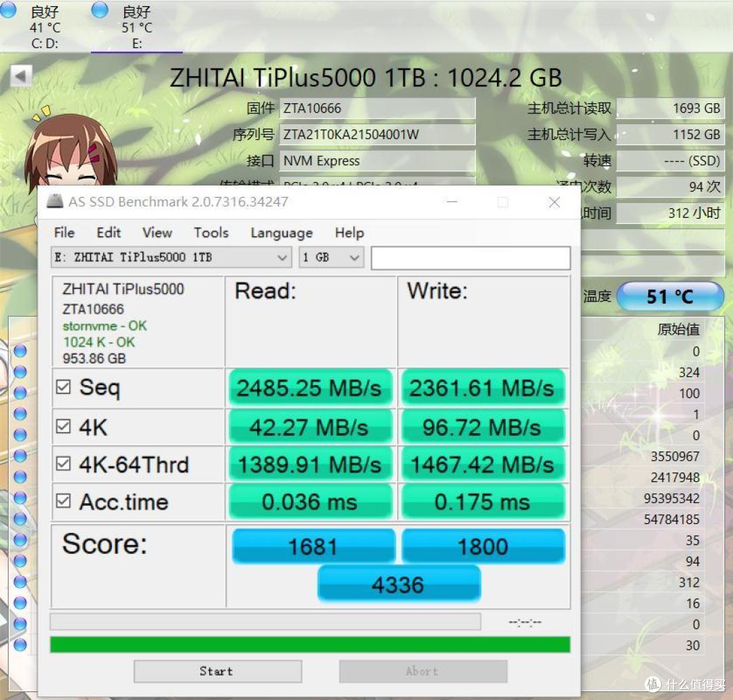
Task: Open the Language menu
Action: (x=280, y=233)
